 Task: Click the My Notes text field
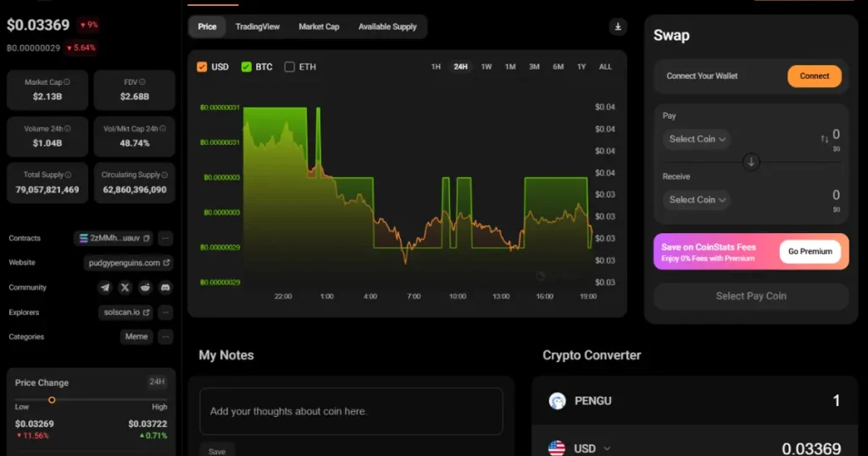pos(351,412)
